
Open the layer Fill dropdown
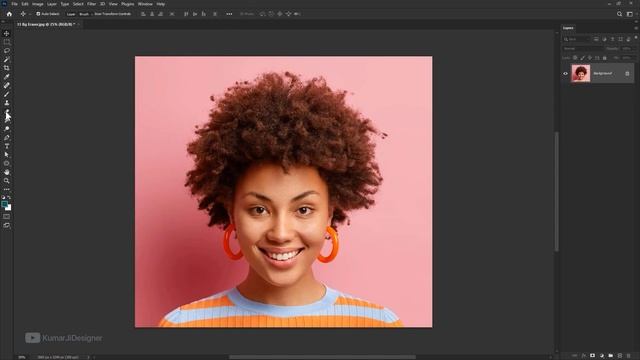(629, 58)
